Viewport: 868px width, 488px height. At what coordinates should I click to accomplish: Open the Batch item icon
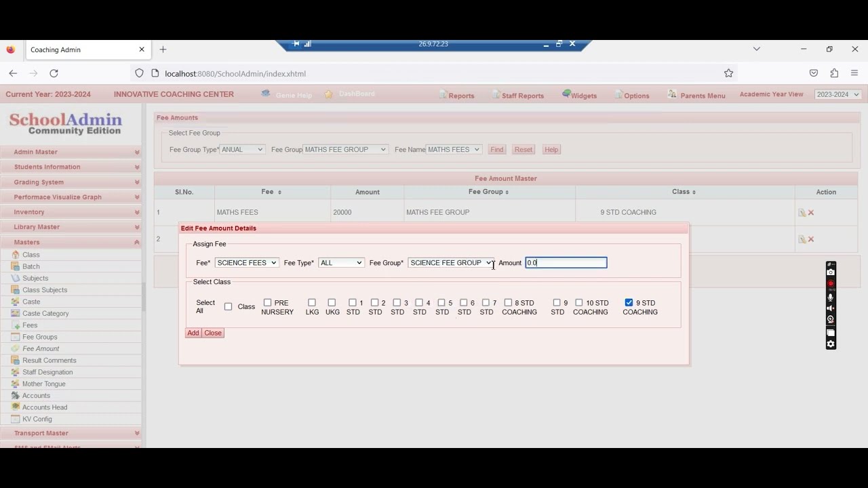[x=16, y=266]
